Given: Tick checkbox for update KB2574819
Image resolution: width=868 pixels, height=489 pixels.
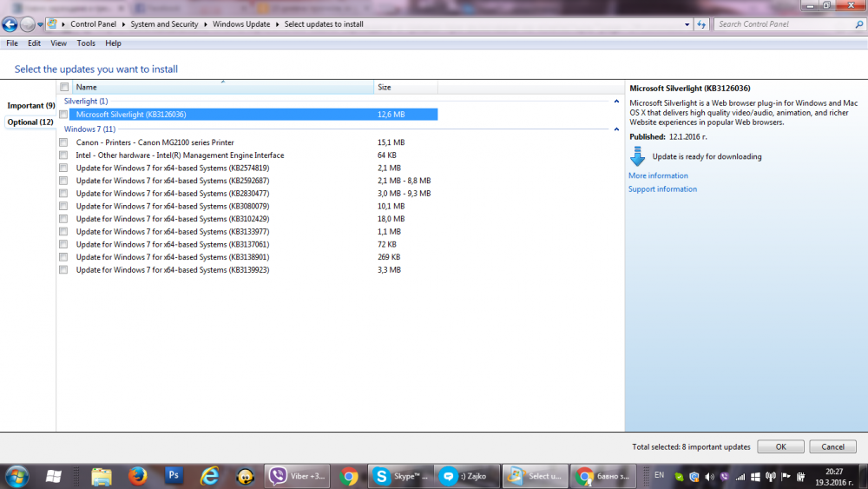Looking at the screenshot, I should [x=63, y=168].
